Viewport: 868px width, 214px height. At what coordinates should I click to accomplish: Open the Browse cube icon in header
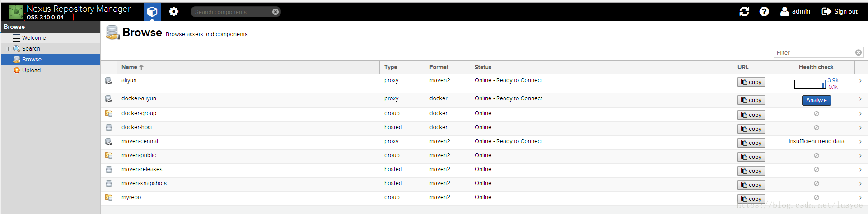(x=152, y=12)
